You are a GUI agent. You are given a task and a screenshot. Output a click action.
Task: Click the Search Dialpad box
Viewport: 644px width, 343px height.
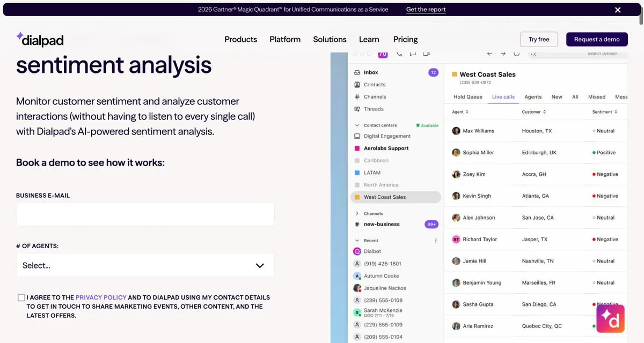[577, 54]
